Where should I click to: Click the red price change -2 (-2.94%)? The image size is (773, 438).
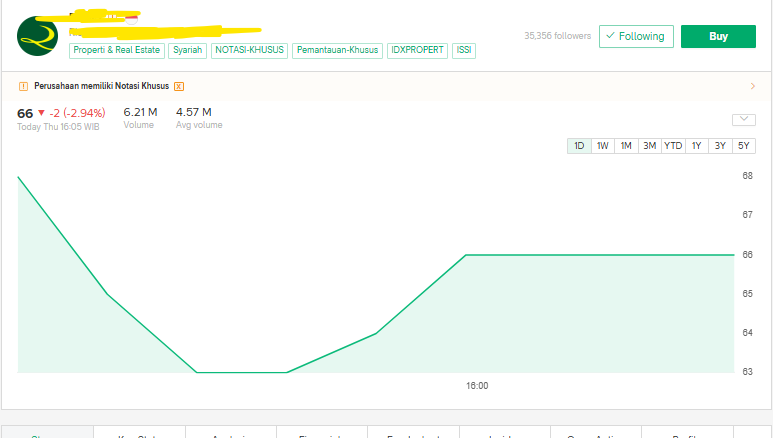point(77,113)
